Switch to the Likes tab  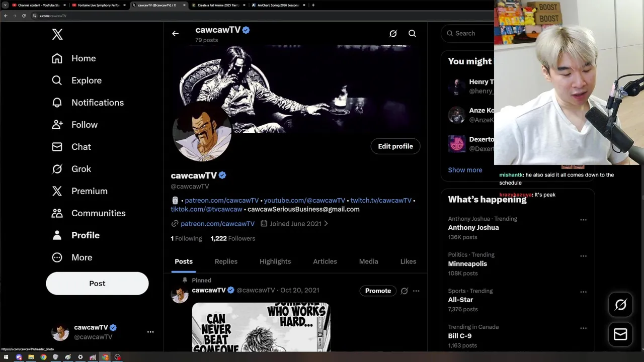coord(408,261)
